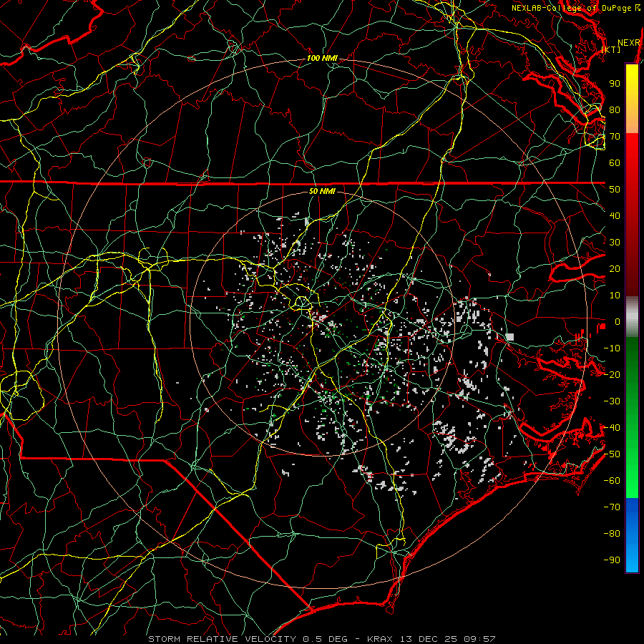Click the -60 kt label on velocity scale
This screenshot has width=644, height=644.
(612, 481)
